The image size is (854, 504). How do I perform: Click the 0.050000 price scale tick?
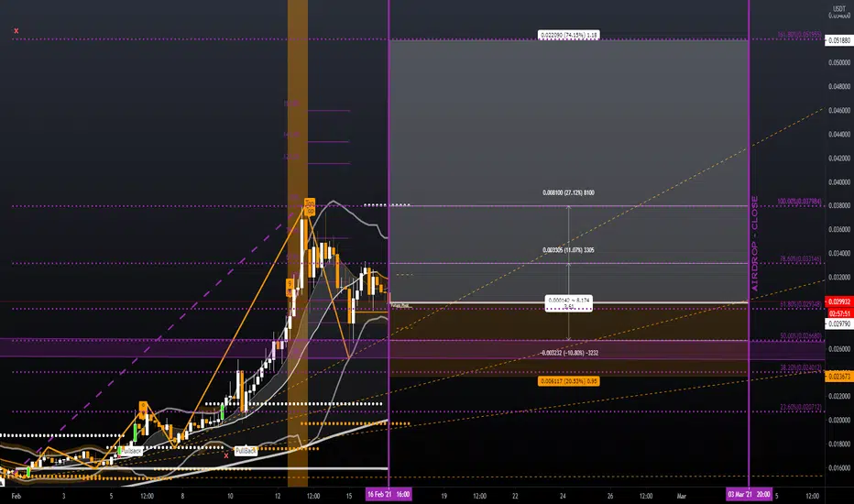click(839, 62)
